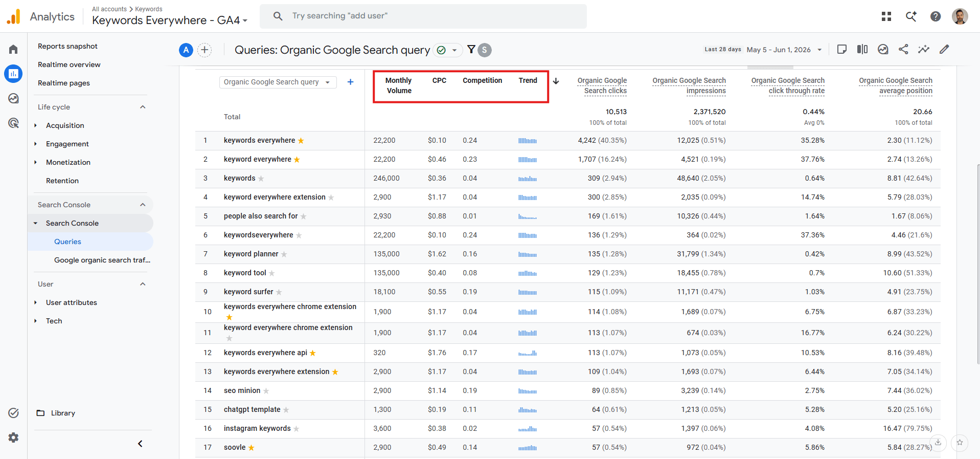
Task: Open the Google apps grid icon
Action: (x=886, y=16)
